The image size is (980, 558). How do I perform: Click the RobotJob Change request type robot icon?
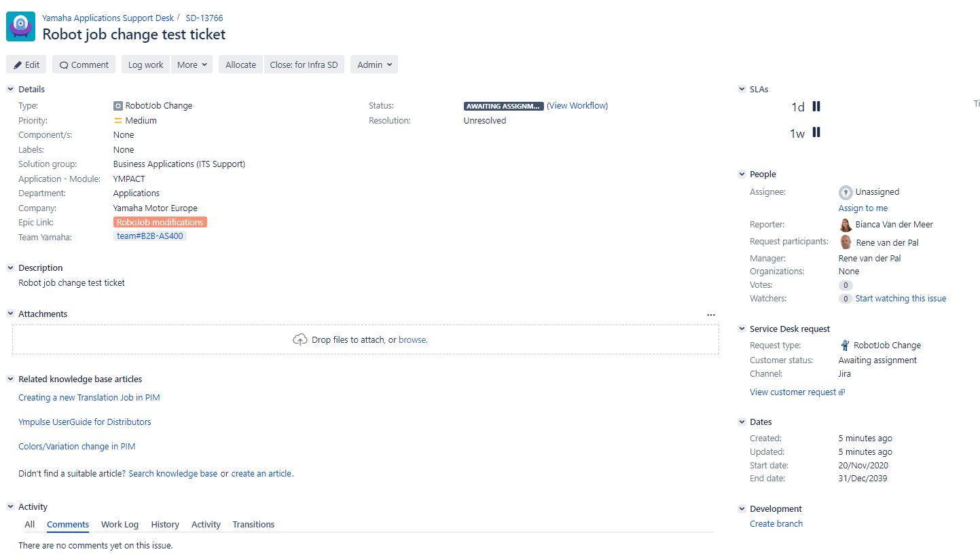[x=846, y=346]
